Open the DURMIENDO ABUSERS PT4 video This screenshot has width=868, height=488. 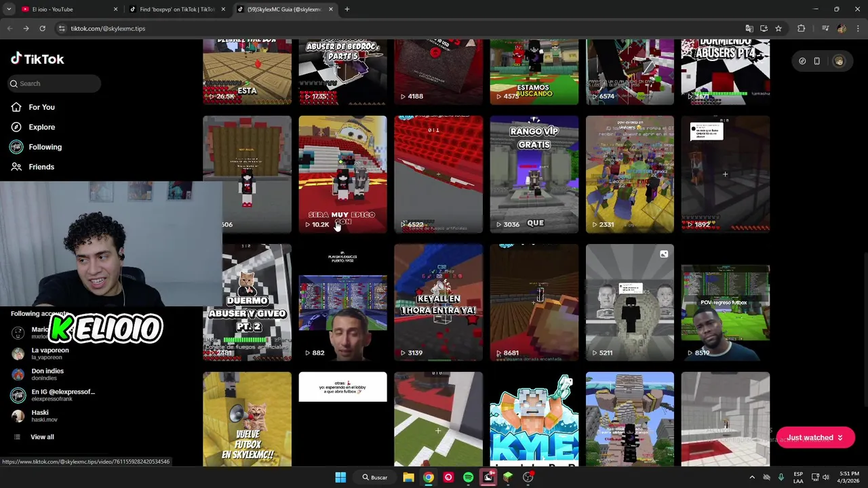coord(725,72)
